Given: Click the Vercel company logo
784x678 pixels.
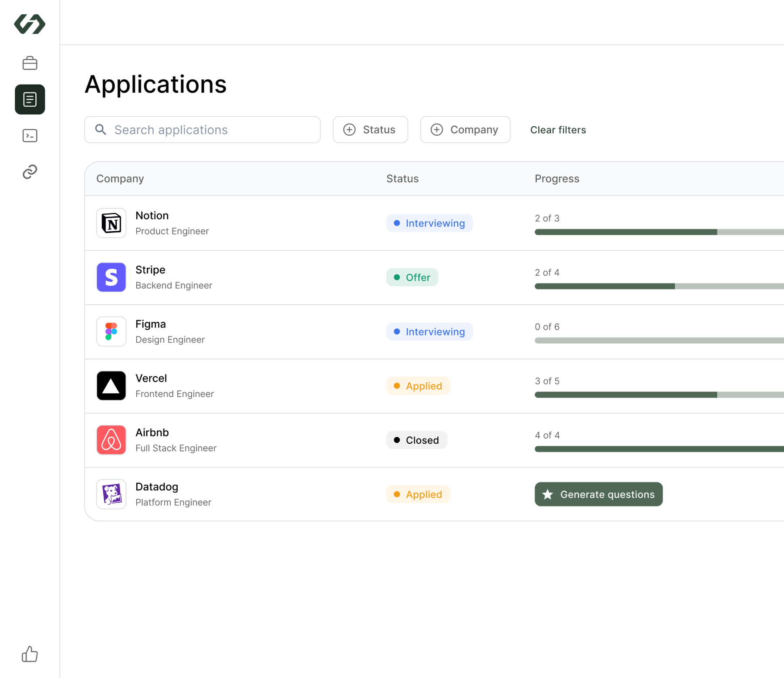Looking at the screenshot, I should (x=111, y=385).
